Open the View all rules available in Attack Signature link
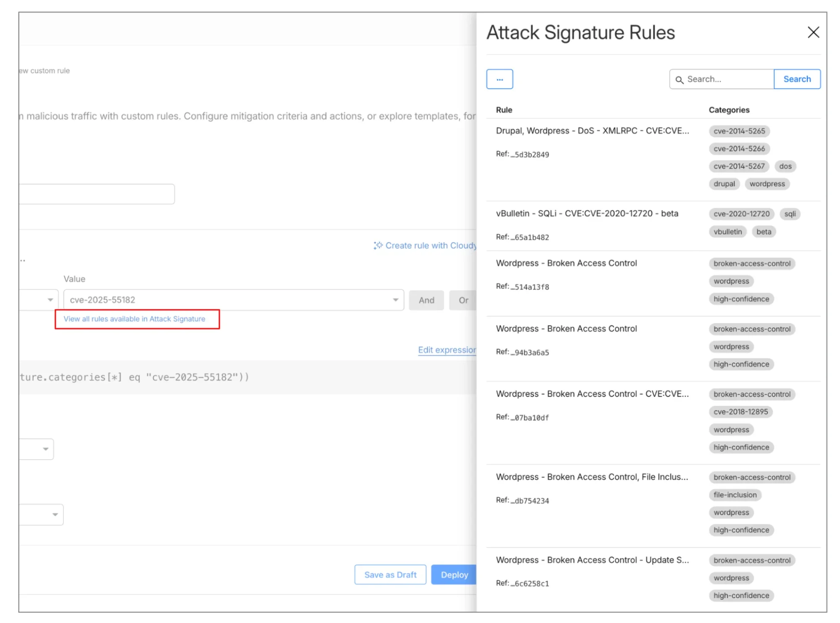Screen dimensions: 840x623 pyautogui.click(x=134, y=319)
